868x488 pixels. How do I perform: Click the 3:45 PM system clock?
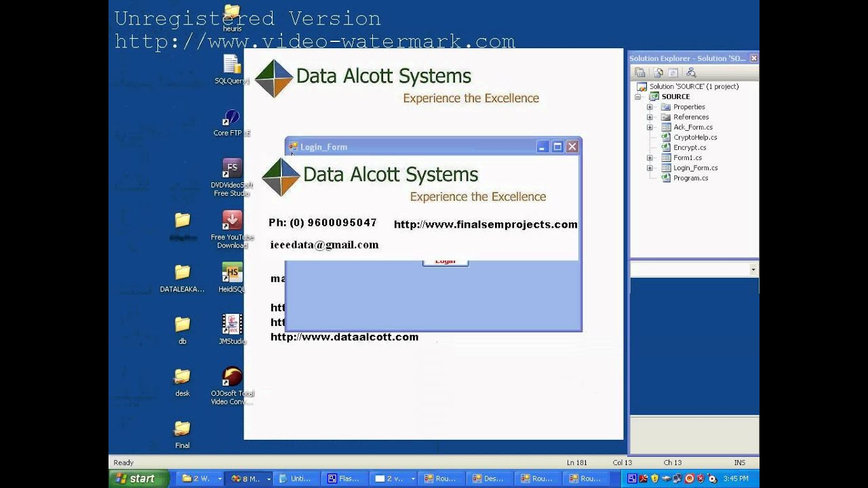[x=736, y=479]
